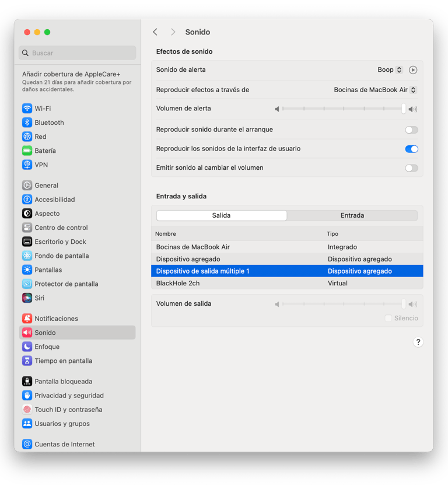Viewport: 448px width, 489px height.
Task: Check the Silencio mute checkbox
Action: click(388, 318)
